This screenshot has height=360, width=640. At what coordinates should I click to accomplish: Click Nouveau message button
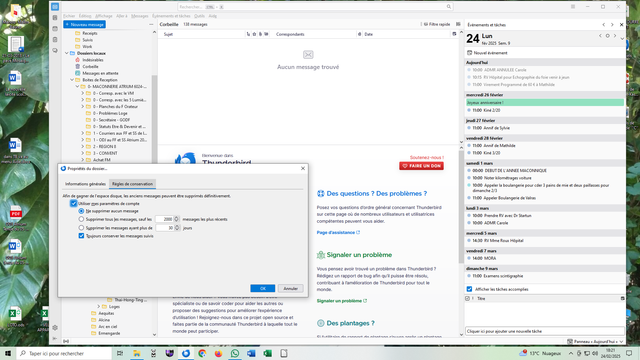(x=84, y=24)
